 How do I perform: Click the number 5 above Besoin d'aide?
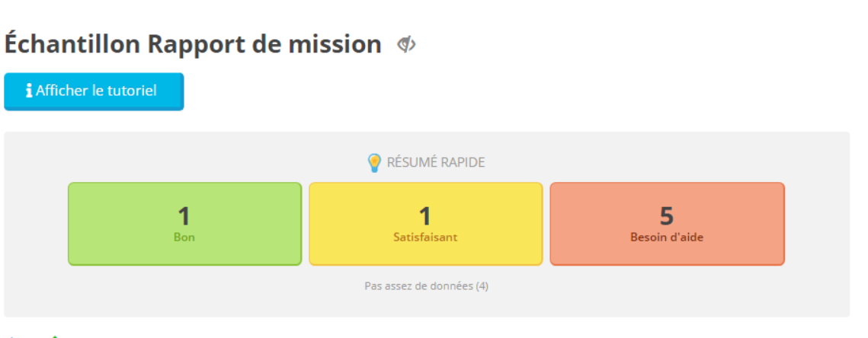click(x=667, y=215)
